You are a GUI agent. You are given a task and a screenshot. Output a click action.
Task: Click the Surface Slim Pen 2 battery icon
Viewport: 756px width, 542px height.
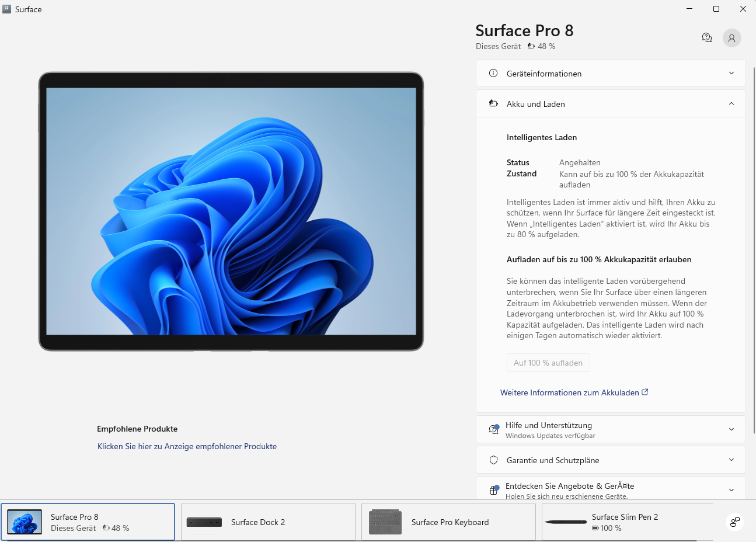coord(595,528)
